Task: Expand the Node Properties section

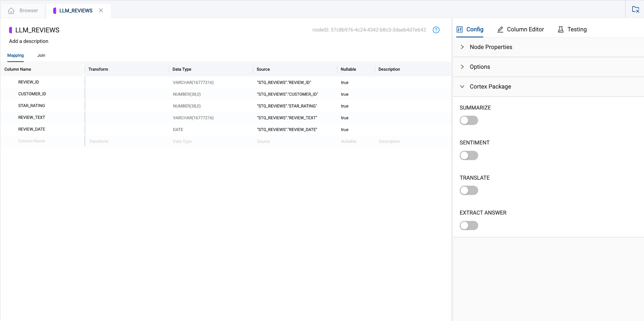Action: tap(548, 47)
